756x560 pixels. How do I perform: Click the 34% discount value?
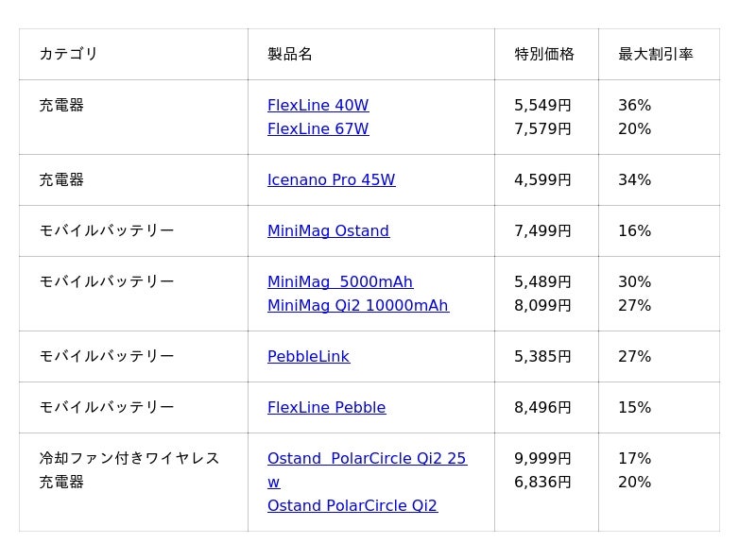[634, 180]
